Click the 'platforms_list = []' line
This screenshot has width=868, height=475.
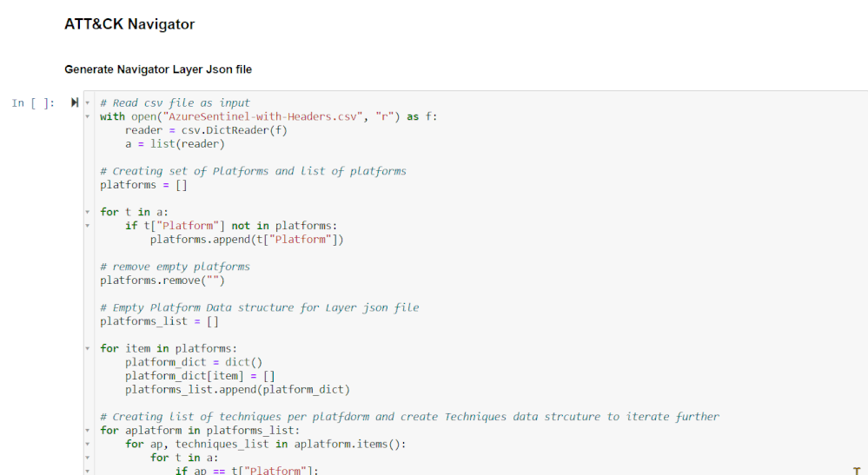pos(159,321)
